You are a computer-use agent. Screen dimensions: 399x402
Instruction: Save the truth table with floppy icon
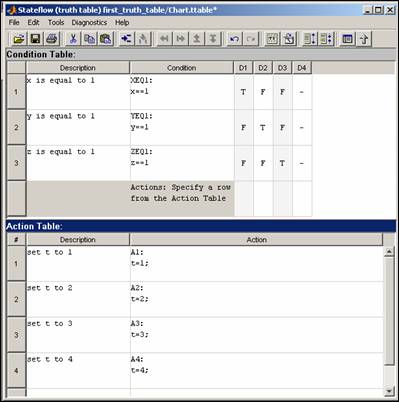coord(35,39)
